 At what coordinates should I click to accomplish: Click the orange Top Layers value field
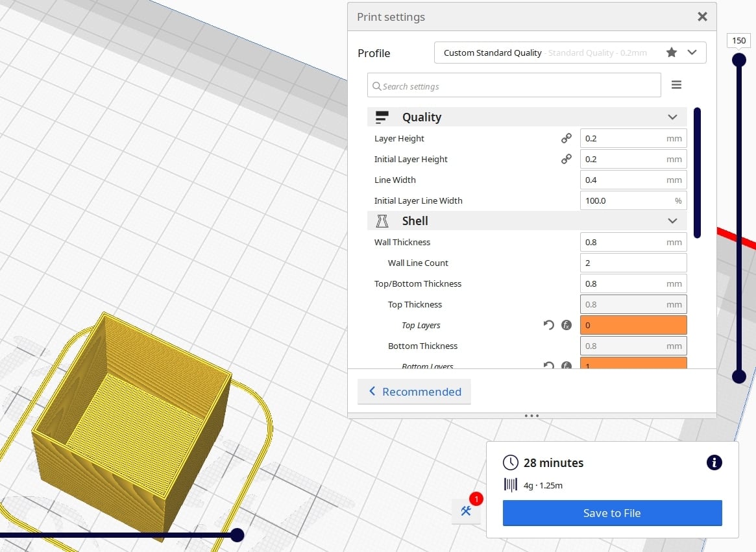tap(633, 325)
